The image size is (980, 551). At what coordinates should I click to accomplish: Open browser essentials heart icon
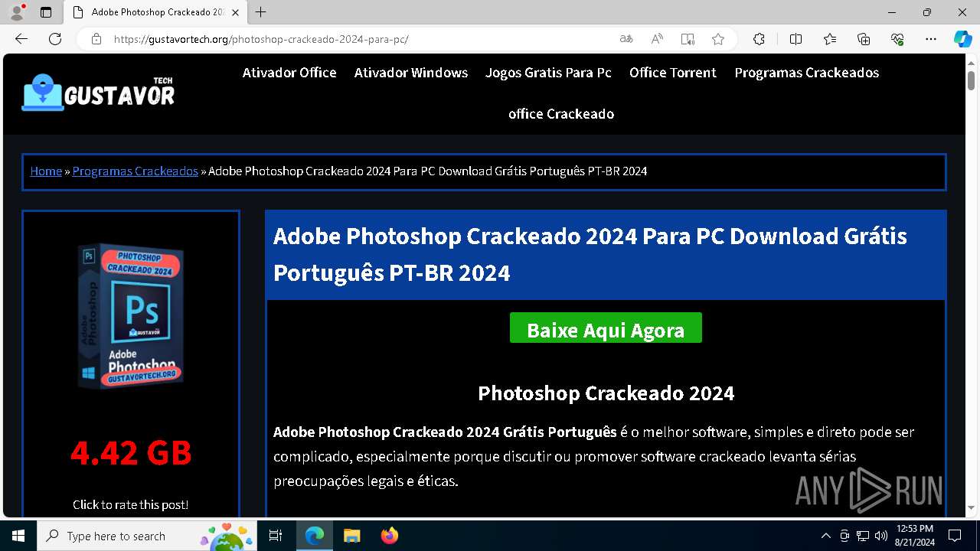click(x=897, y=39)
